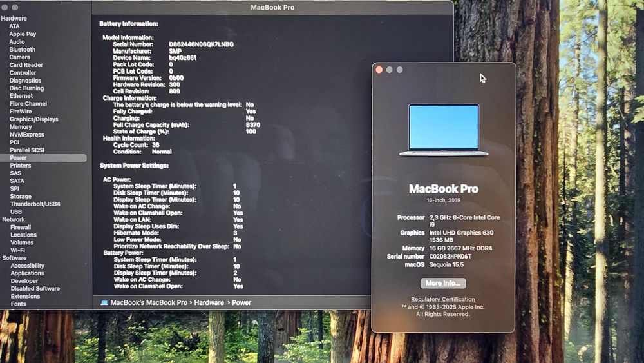Select ATA in the Hardware sidebar
Viewport: 644px width, 363px height.
tap(14, 26)
